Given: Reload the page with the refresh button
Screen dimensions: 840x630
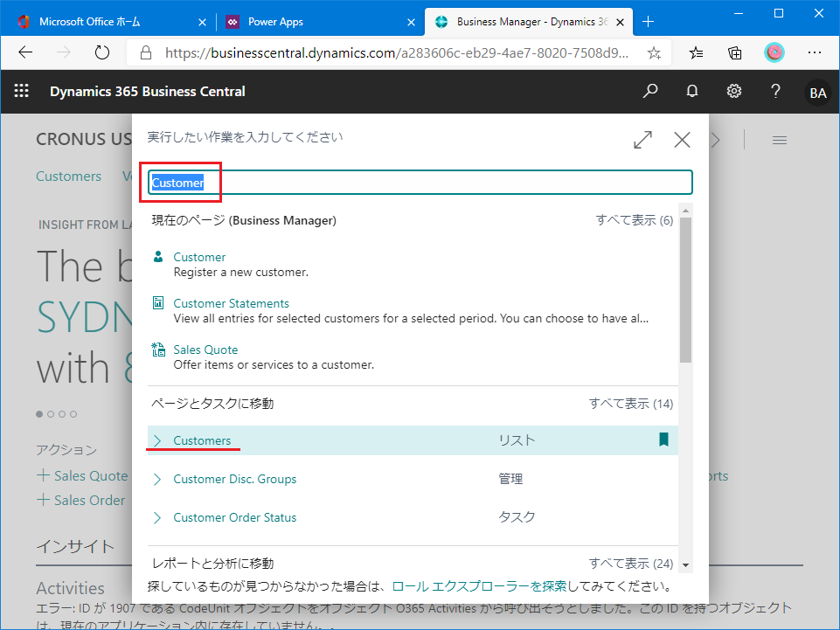Looking at the screenshot, I should click(x=101, y=52).
